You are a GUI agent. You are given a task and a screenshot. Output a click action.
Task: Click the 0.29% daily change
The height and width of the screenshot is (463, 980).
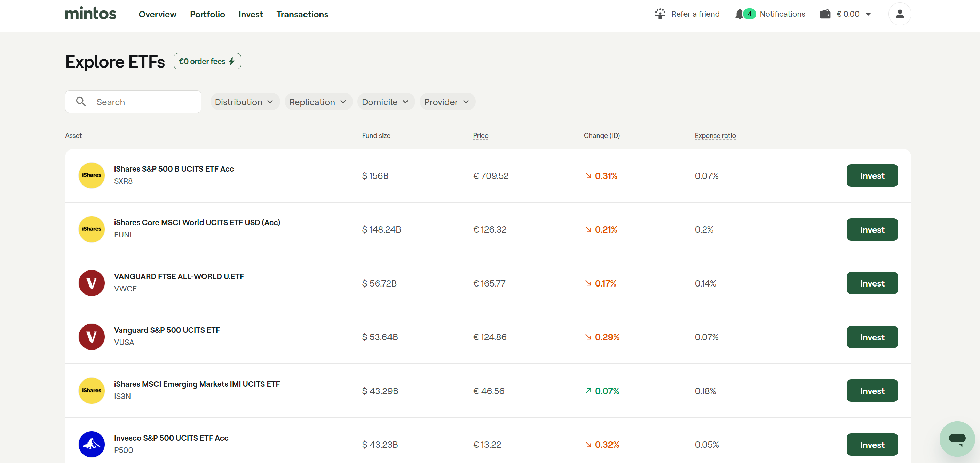pyautogui.click(x=607, y=337)
